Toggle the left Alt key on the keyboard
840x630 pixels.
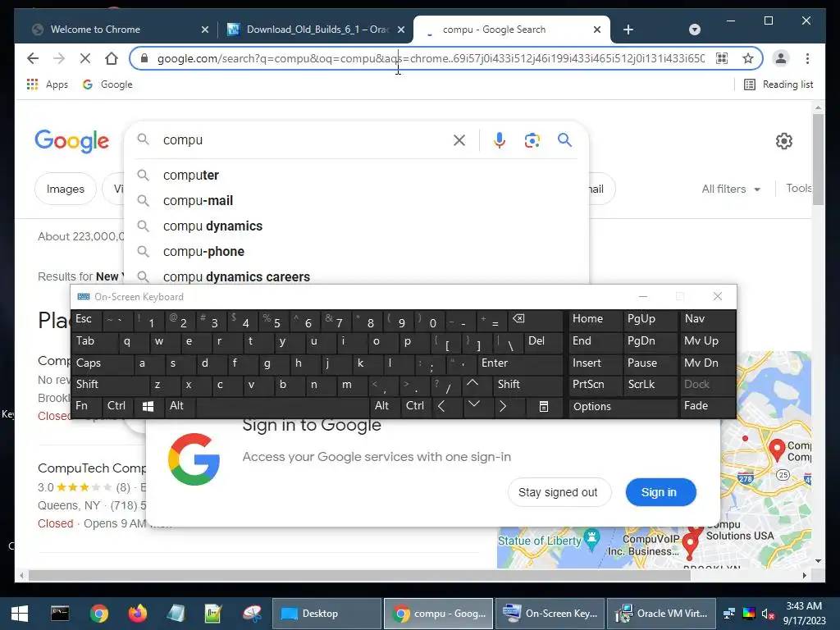point(180,406)
